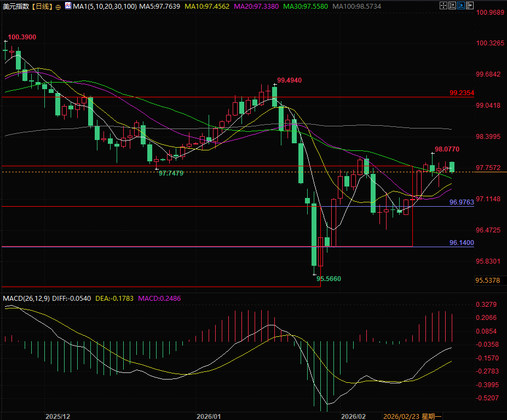Screen dimensions: 507x420
Task: Click the 97.7479 low price label
Action: [x=171, y=173]
